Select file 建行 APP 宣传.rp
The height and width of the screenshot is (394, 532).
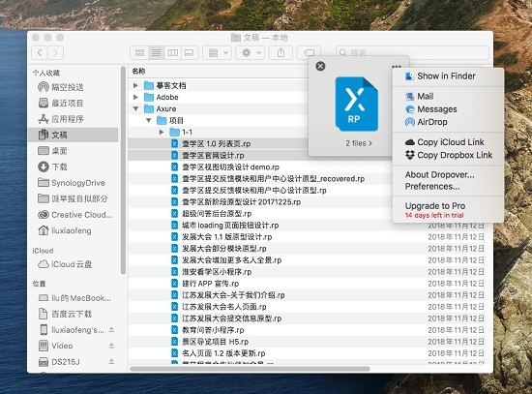[x=210, y=284]
